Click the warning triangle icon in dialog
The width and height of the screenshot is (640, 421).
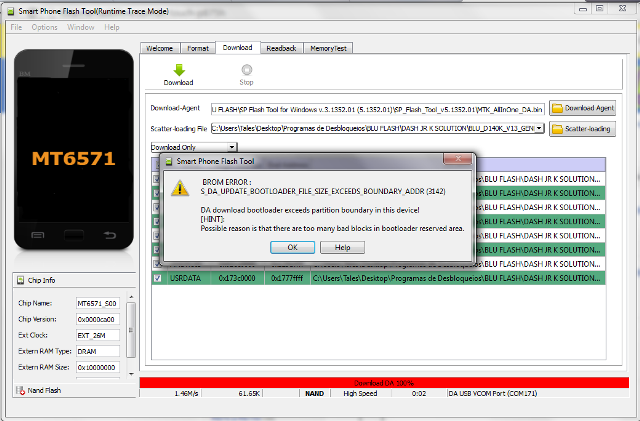coord(180,189)
